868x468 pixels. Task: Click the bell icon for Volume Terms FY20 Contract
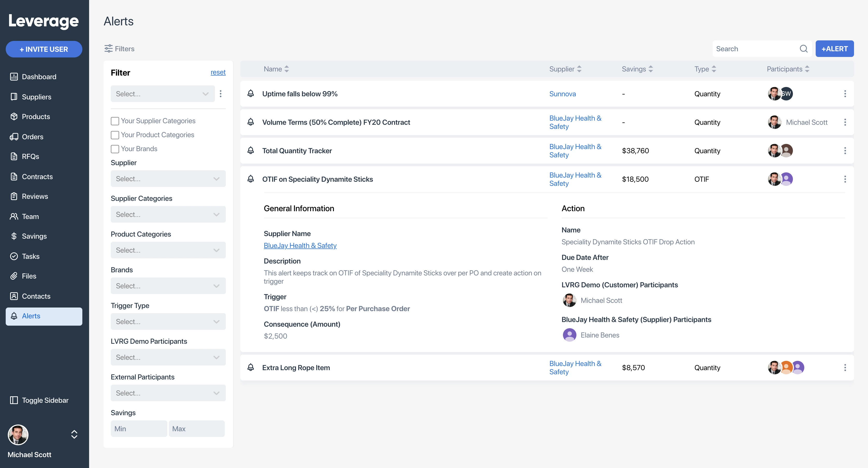(250, 122)
